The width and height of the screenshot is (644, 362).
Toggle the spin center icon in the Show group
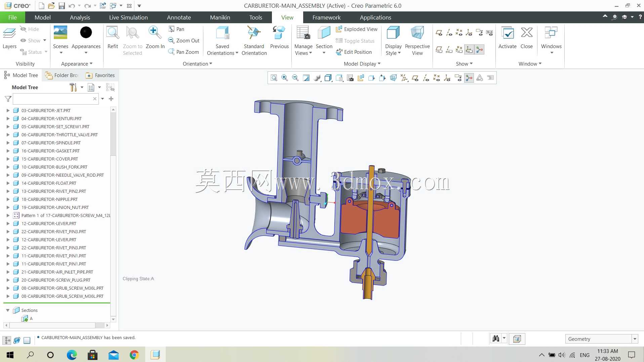(479, 50)
